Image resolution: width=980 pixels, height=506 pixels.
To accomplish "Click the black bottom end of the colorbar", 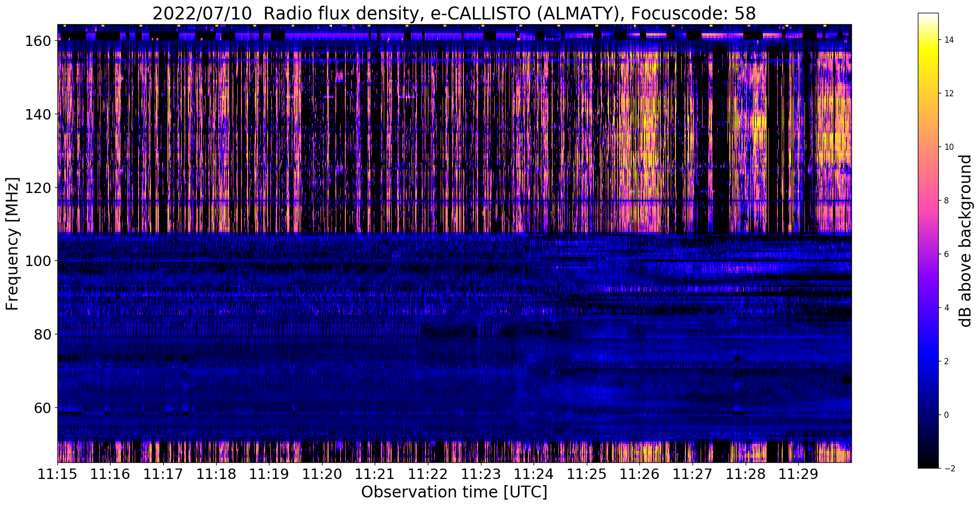I will click(x=928, y=464).
